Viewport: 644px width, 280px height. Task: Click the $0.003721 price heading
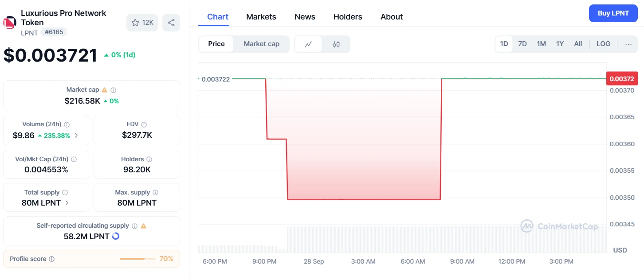(51, 55)
